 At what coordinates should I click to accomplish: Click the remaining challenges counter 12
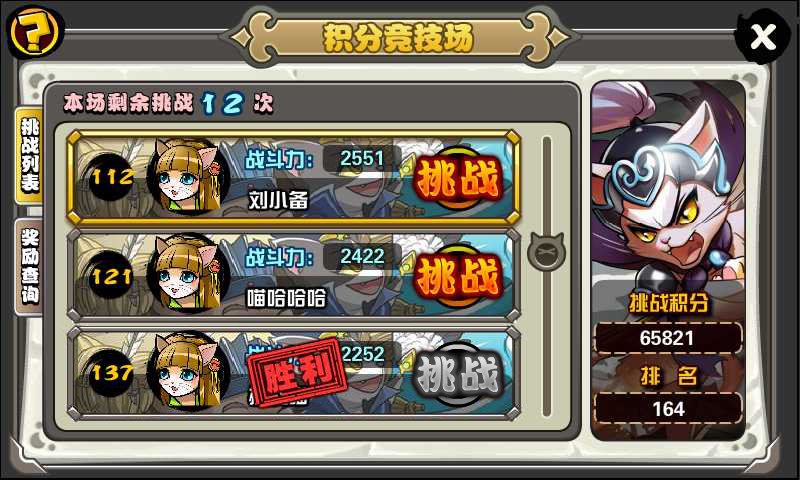coord(223,104)
